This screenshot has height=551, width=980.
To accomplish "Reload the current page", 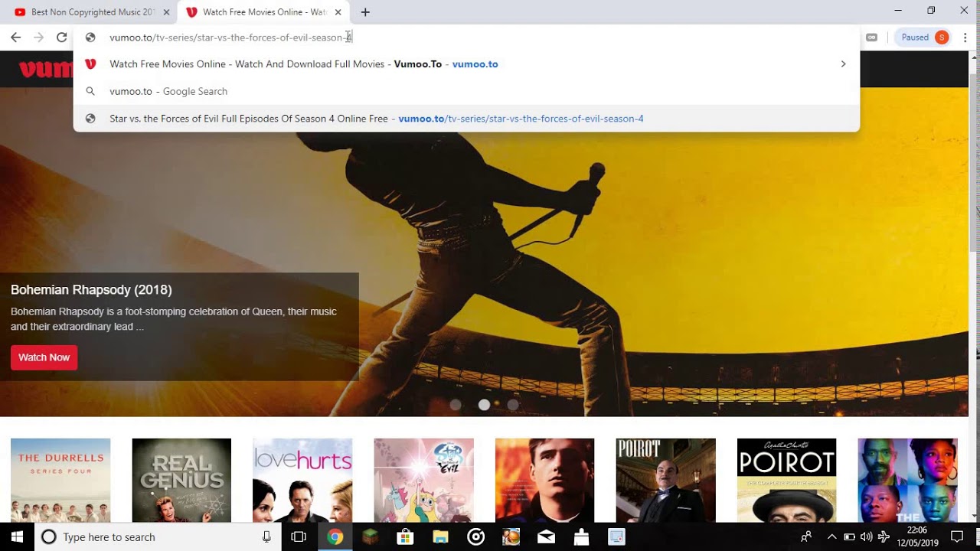I will [x=61, y=37].
